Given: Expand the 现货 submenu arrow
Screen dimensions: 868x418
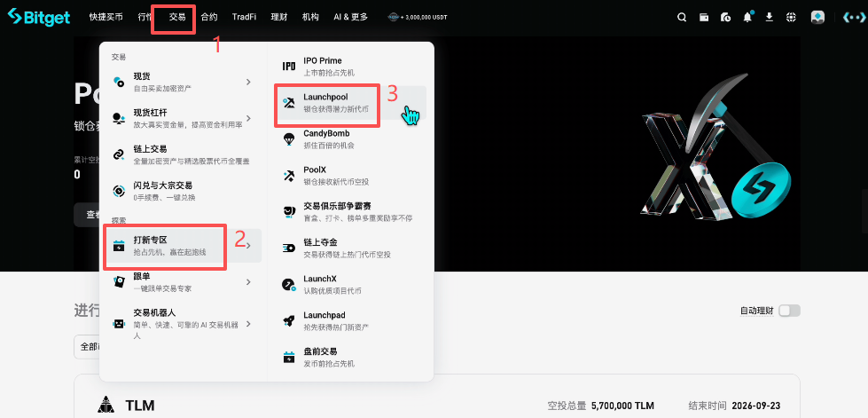Looking at the screenshot, I should click(x=248, y=82).
